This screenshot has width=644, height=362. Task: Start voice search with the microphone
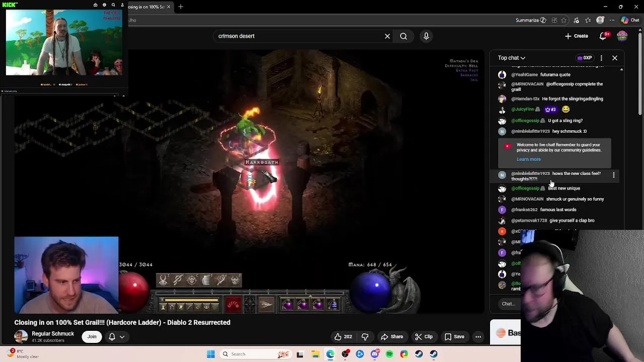click(x=426, y=36)
